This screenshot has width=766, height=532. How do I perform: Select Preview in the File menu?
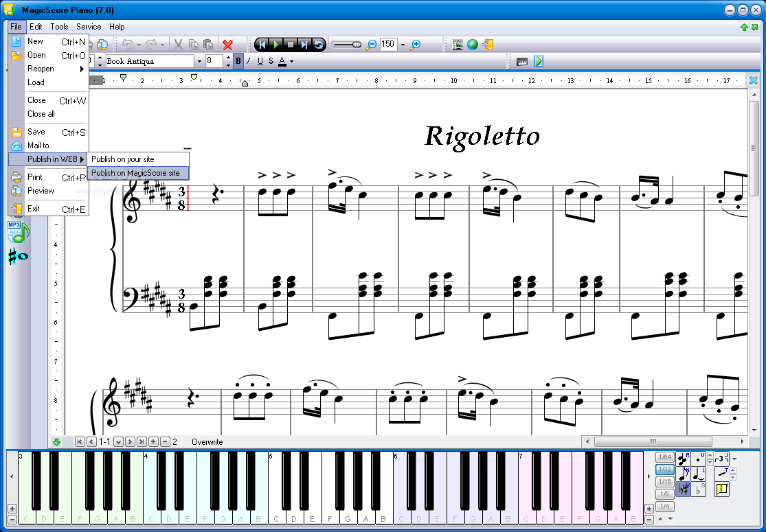pyautogui.click(x=47, y=191)
